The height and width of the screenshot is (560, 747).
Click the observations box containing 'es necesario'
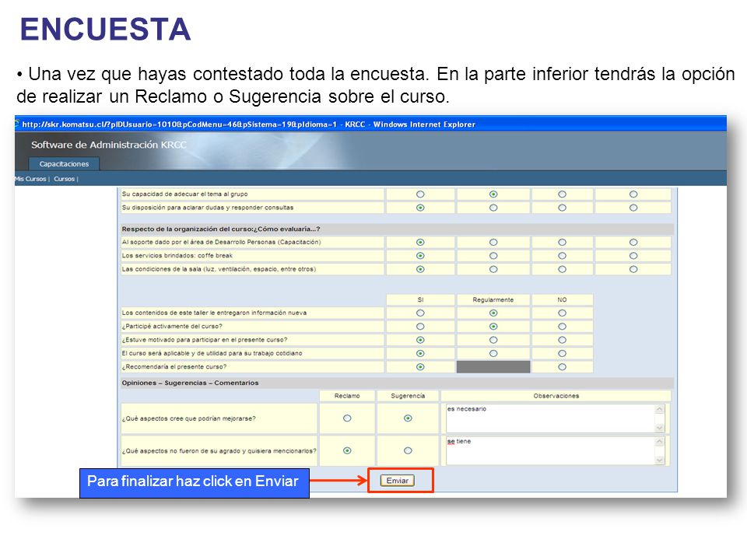(x=551, y=418)
